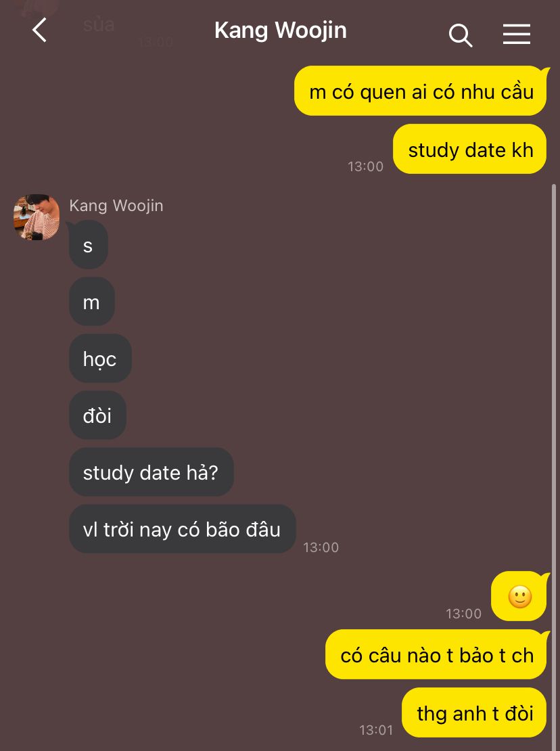
Task: Open Kang Woojin's profile picture
Action: (37, 217)
